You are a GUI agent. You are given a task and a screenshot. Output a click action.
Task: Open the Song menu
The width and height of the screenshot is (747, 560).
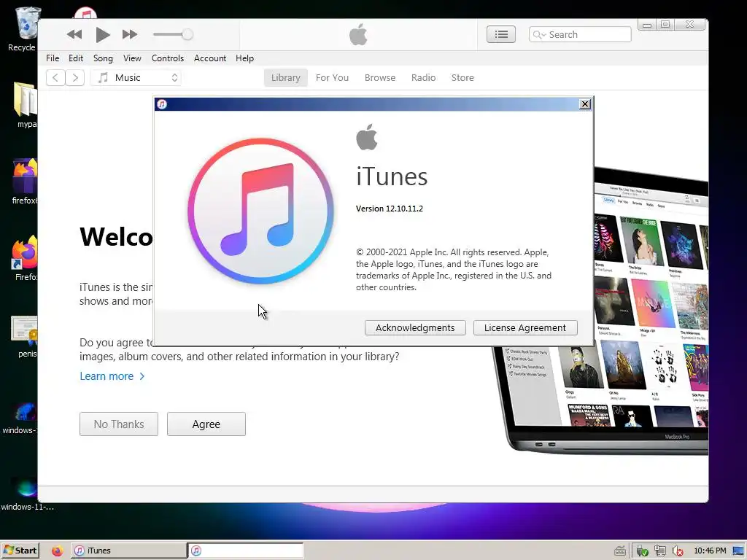click(103, 58)
